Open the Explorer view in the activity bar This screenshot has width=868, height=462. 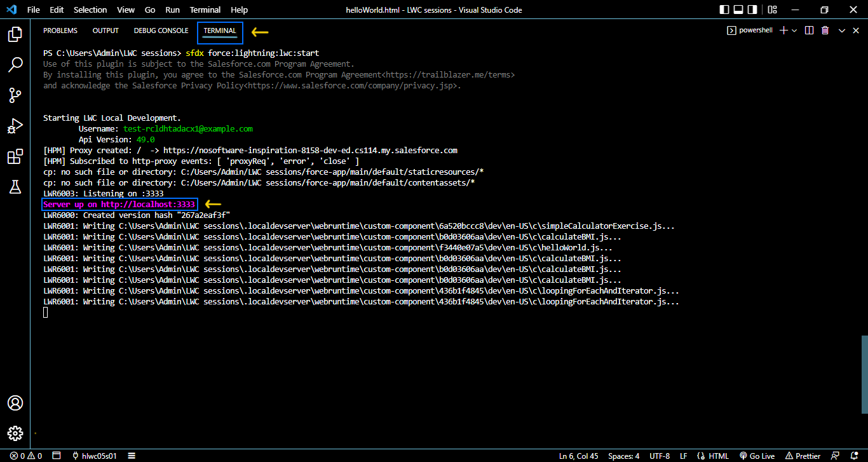click(x=15, y=34)
